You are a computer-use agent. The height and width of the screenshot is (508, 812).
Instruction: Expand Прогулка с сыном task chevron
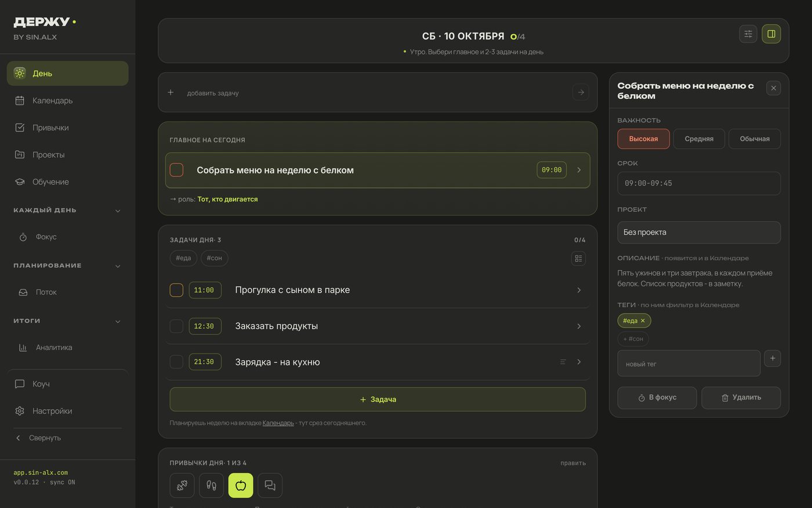tap(579, 290)
